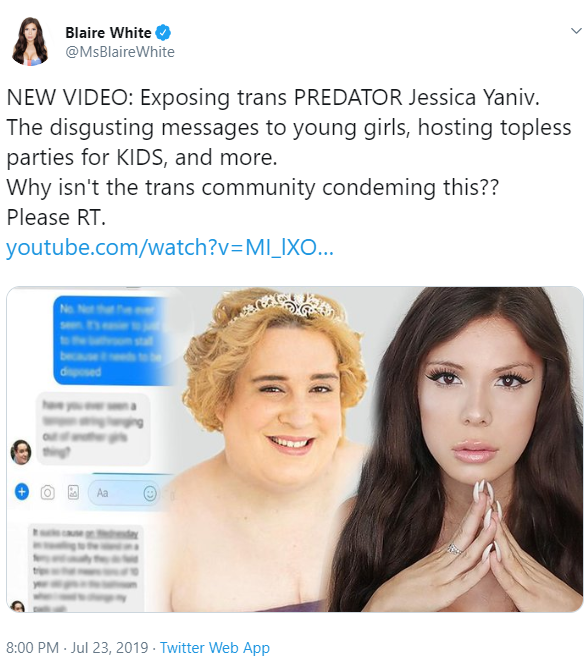Click the verified blue checkmark badge
Image resolution: width=588 pixels, height=663 pixels.
(x=164, y=32)
